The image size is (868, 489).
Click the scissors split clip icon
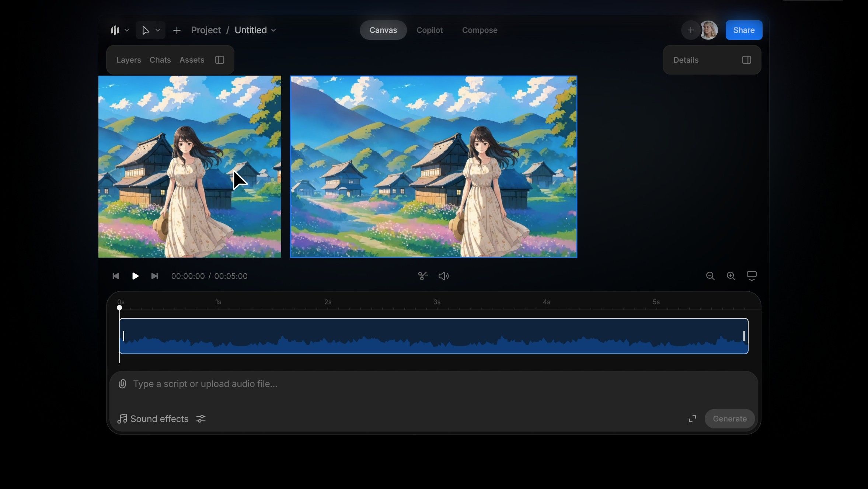point(423,276)
